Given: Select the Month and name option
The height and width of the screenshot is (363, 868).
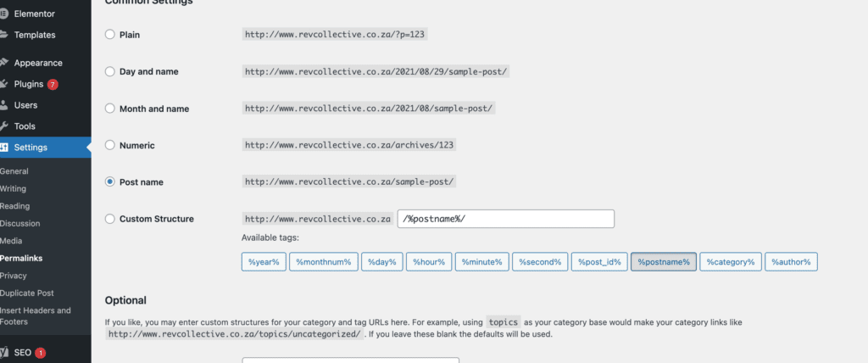Looking at the screenshot, I should point(109,109).
